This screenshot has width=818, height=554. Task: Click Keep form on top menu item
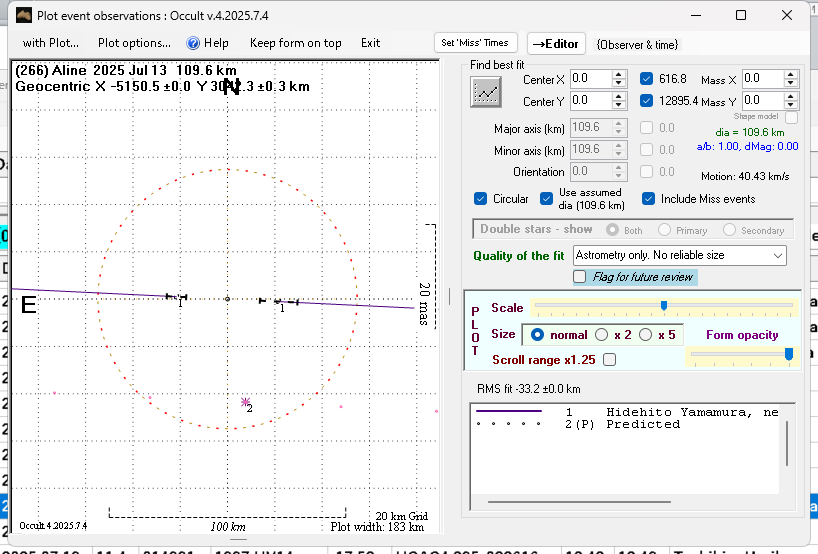(x=295, y=43)
